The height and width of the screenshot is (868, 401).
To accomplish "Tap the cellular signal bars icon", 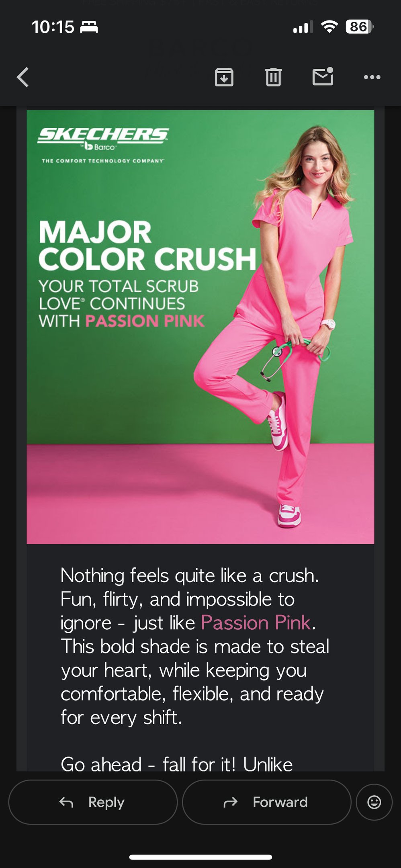I will coord(303,27).
